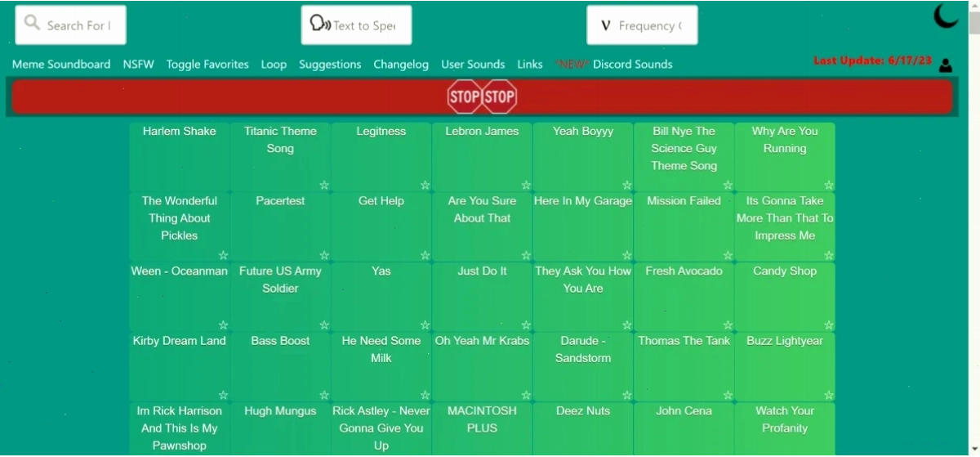Favorite the Kirby Dream Land sound

223,396
